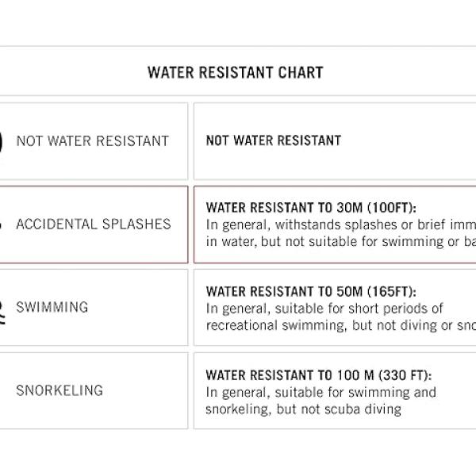Click the bold Not Water Resistant heading
The height and width of the screenshot is (476, 476).
click(274, 140)
